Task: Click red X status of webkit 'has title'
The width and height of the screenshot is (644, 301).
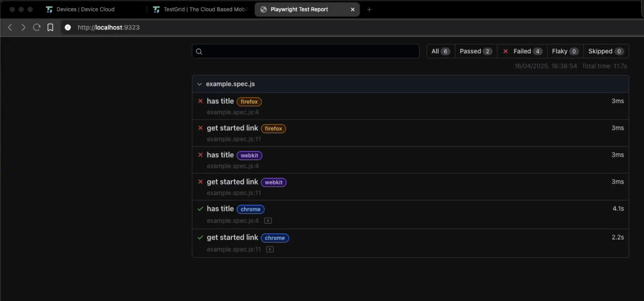Action: (x=200, y=155)
